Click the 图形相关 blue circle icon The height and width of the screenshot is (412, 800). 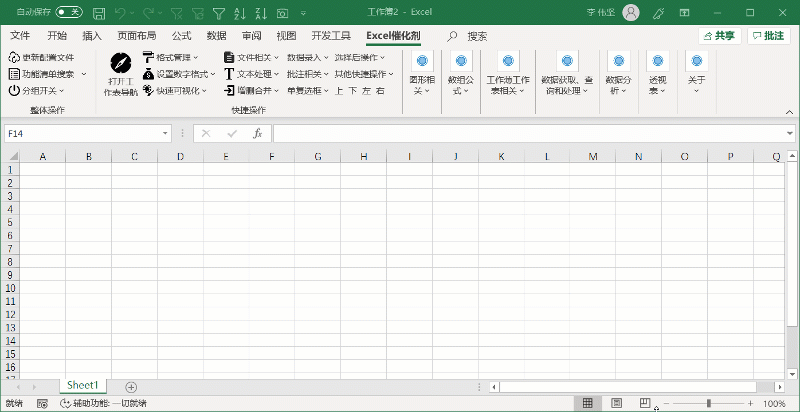422,61
